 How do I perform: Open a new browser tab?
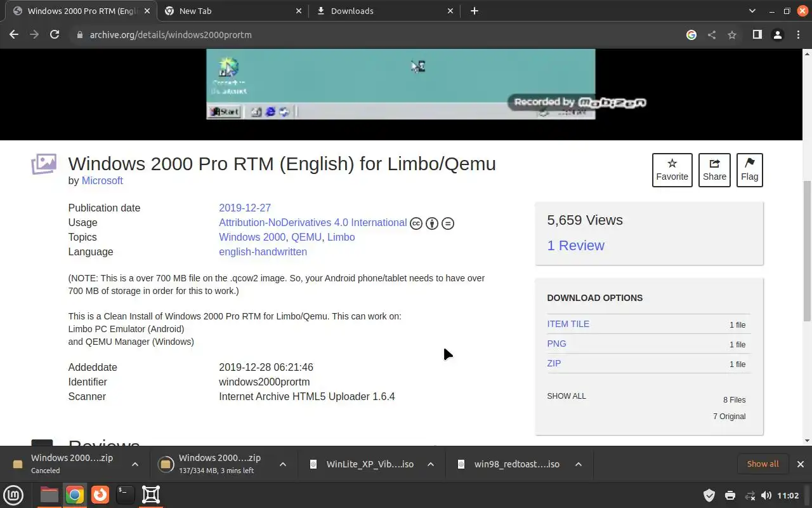[475, 11]
